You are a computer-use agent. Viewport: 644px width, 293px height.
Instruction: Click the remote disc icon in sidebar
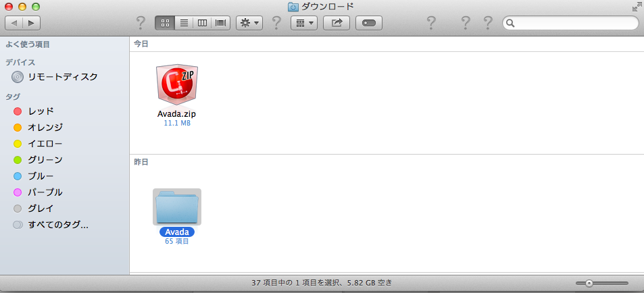point(18,77)
